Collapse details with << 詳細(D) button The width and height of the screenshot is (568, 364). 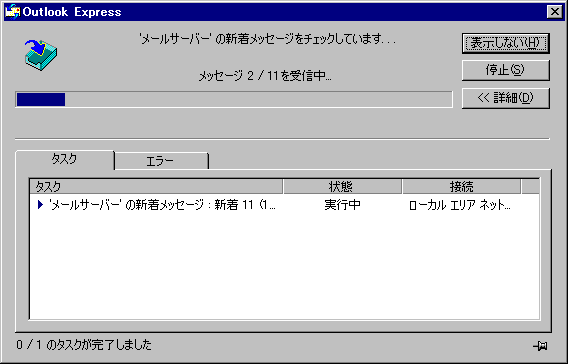506,98
